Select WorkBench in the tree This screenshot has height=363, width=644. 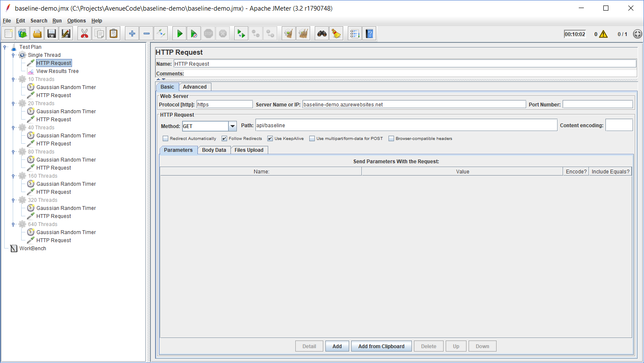33,249
